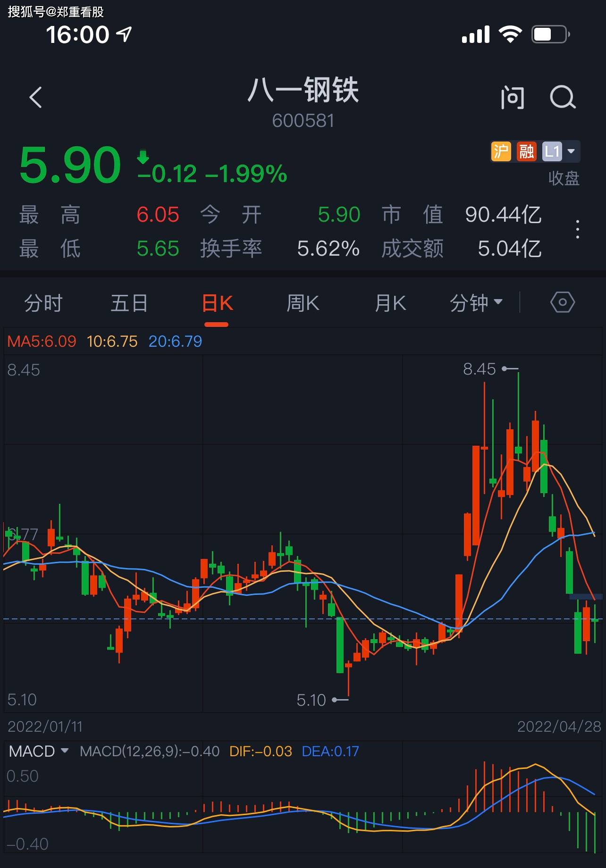Tap the 换手率 value 5.62%
Screen dimensions: 606x868
[328, 249]
